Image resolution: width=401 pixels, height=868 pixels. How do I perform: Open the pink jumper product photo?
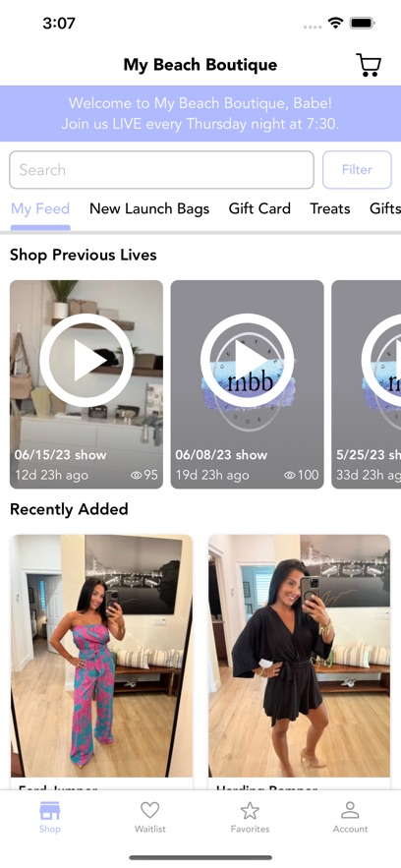click(101, 656)
